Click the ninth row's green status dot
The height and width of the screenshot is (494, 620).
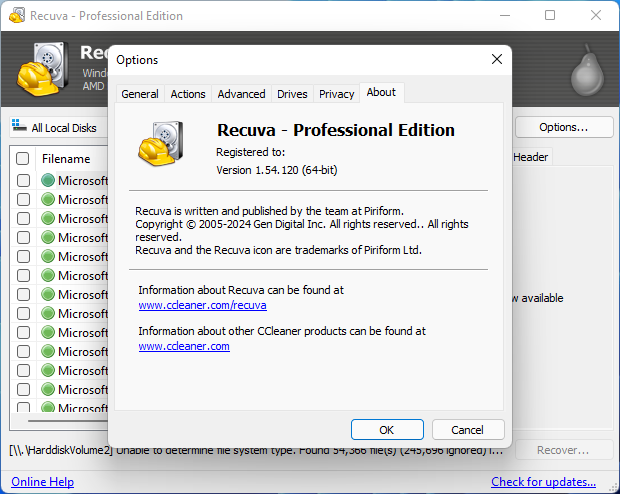pos(48,332)
